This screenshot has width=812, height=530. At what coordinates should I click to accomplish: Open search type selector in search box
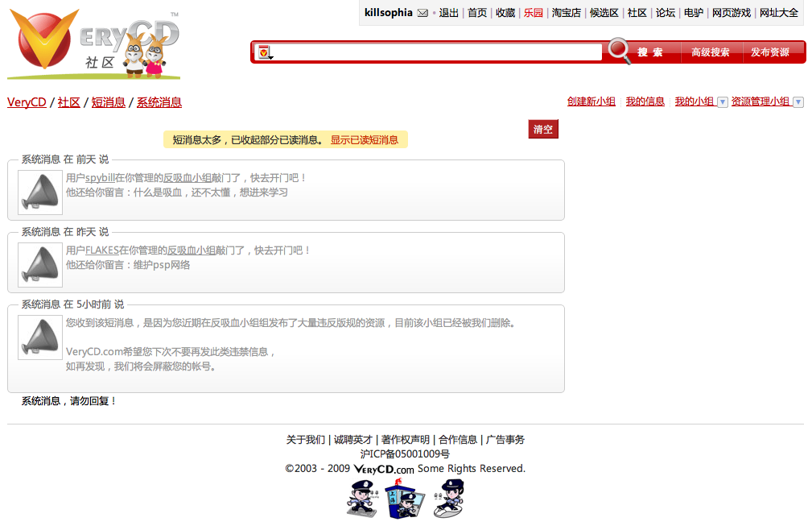pyautogui.click(x=265, y=52)
